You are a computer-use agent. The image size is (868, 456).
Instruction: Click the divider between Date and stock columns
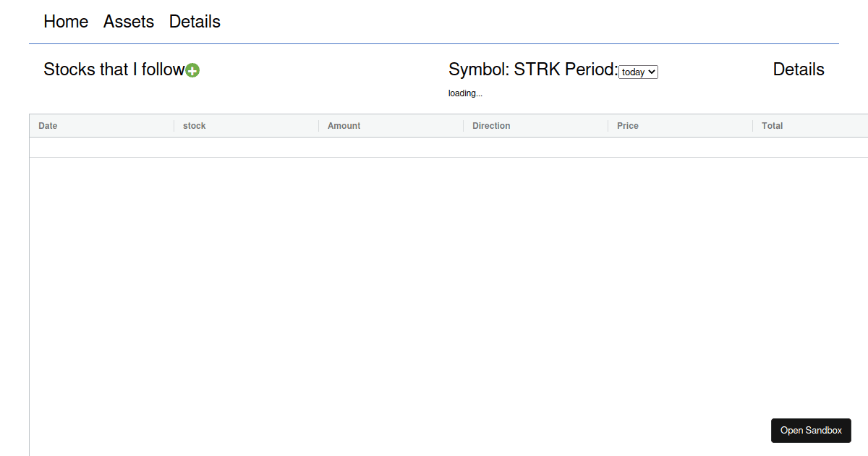[174, 126]
